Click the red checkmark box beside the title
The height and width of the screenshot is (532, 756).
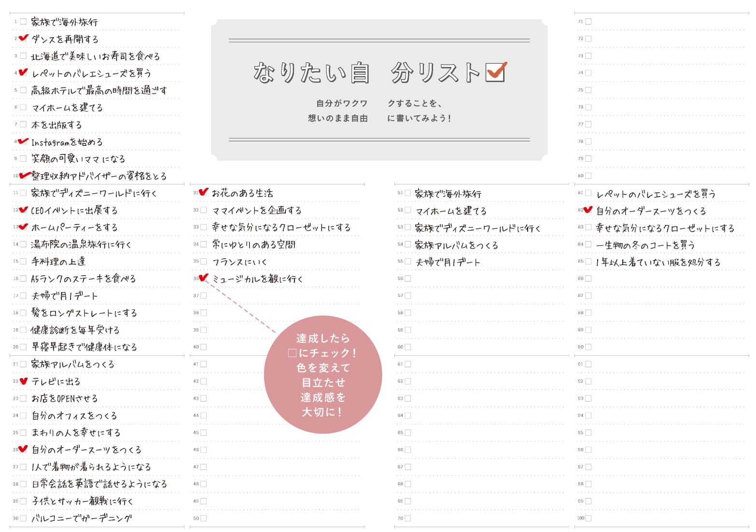click(496, 72)
